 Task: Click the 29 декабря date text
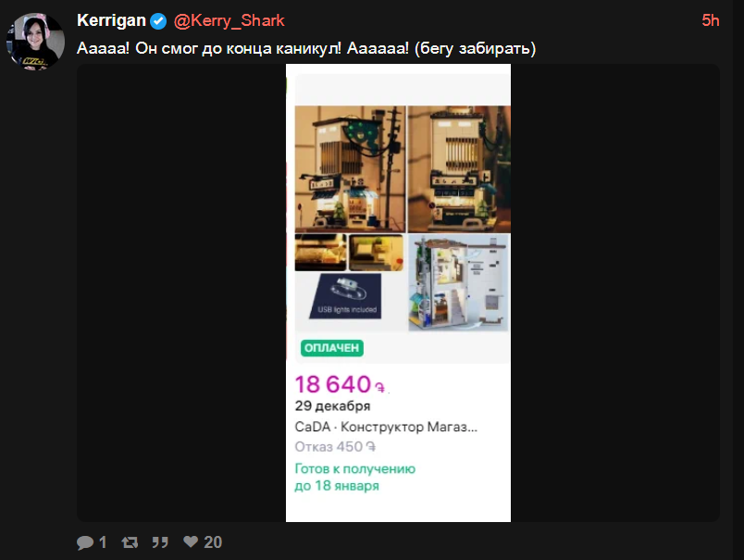tap(332, 405)
